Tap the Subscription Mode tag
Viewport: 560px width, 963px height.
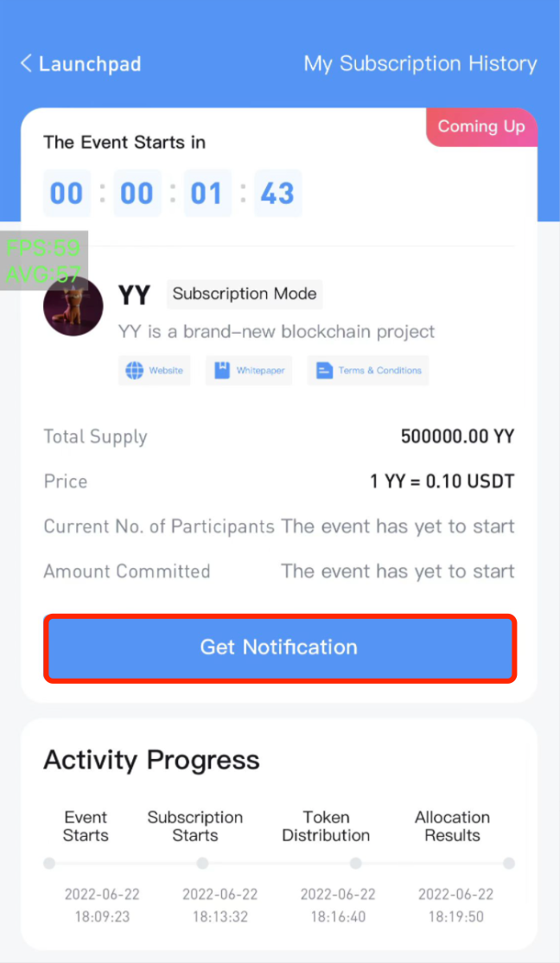[245, 294]
